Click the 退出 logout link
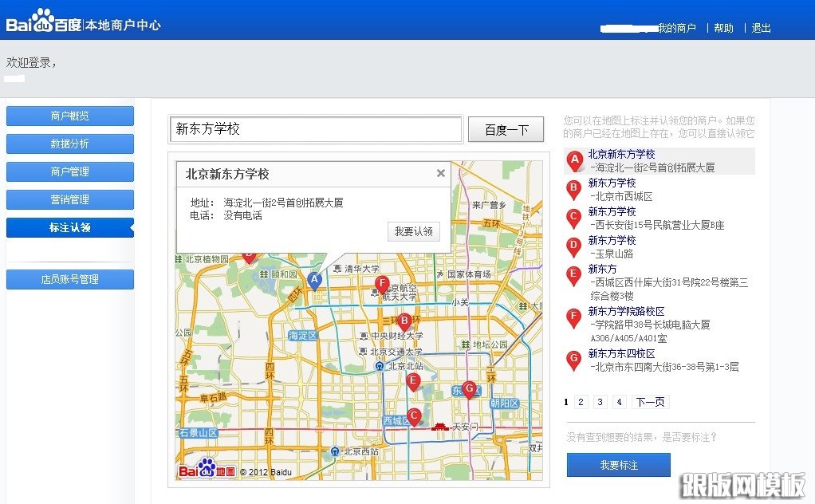The width and height of the screenshot is (815, 504). (762, 28)
